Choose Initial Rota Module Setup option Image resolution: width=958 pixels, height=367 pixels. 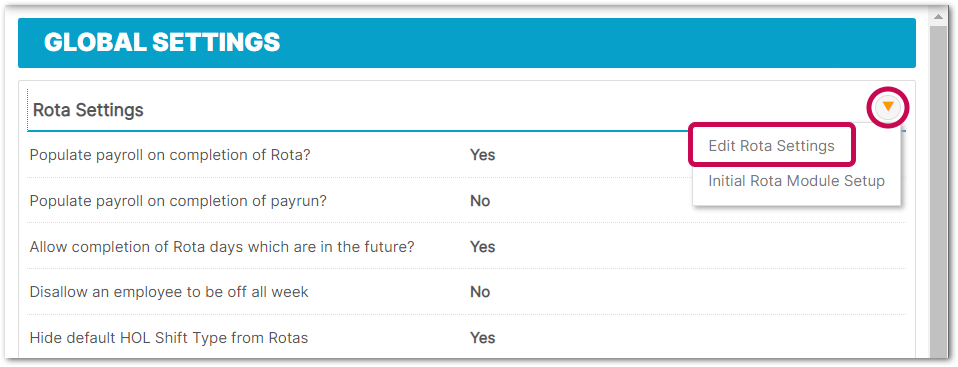[796, 181]
